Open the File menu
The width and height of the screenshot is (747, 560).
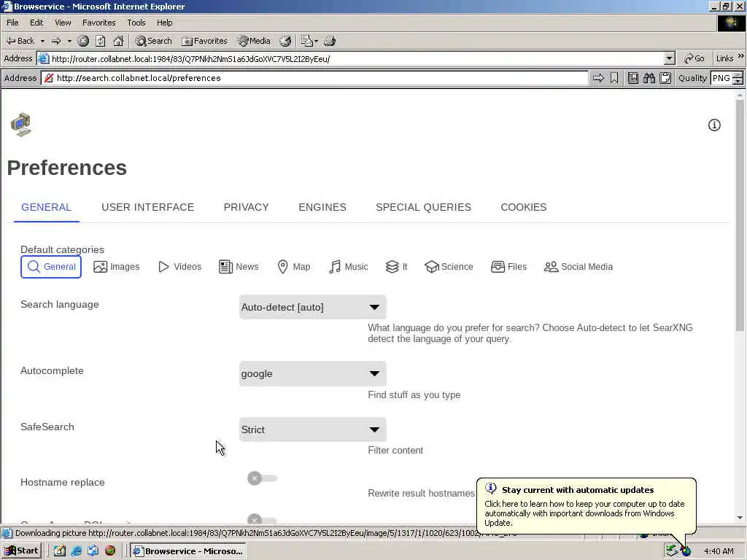12,23
